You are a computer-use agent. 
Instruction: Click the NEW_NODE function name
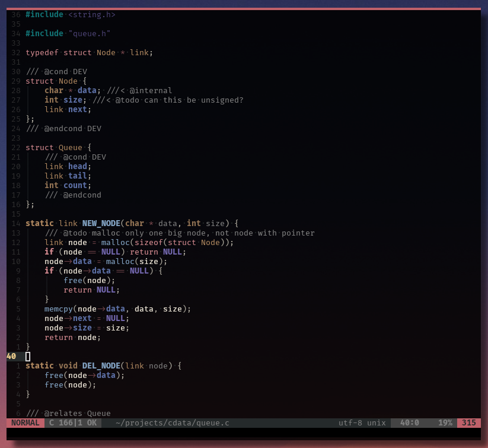(x=101, y=223)
